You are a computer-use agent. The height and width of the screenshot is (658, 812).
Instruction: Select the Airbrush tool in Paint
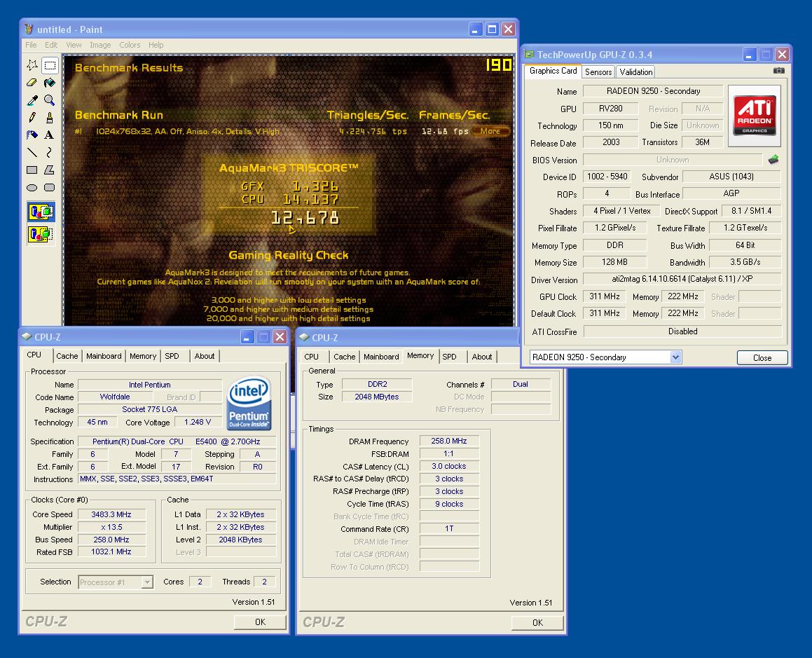click(32, 135)
